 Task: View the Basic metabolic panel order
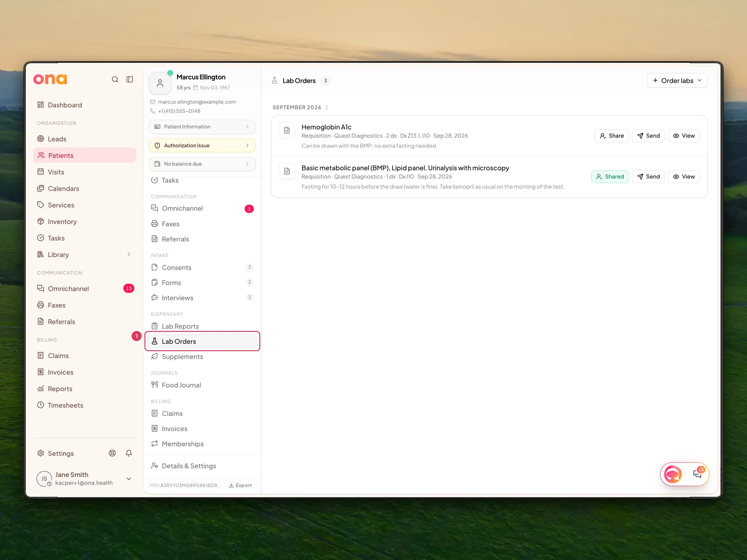click(684, 177)
